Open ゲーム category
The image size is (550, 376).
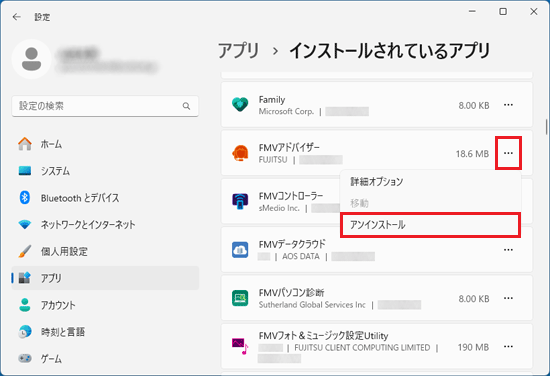[105, 358]
